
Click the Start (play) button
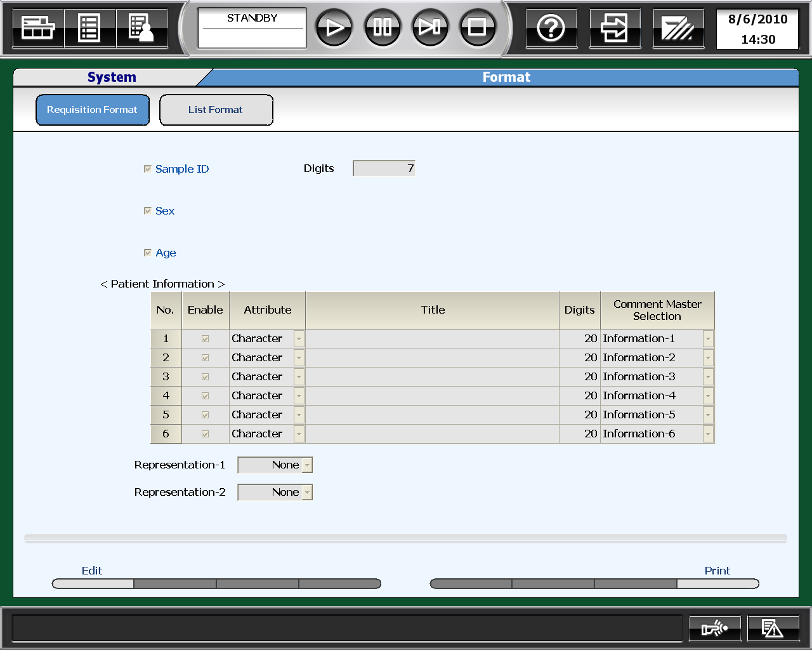(334, 27)
